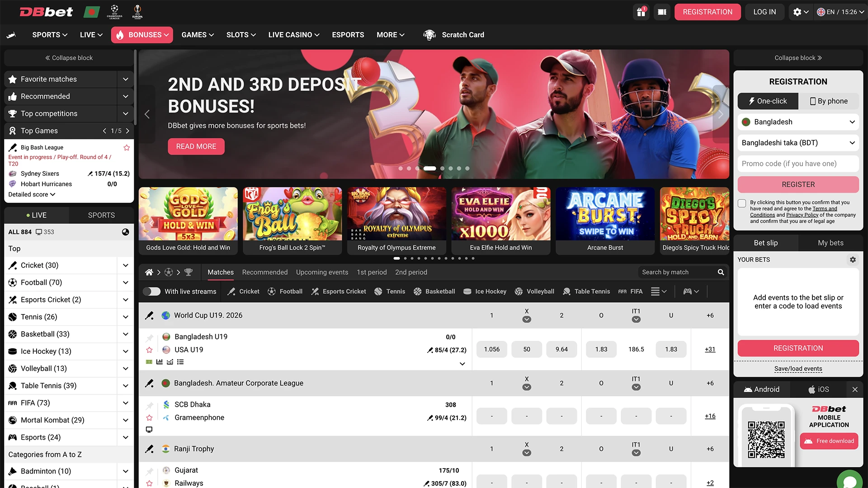Open the bar chart statistics icon under the match
The height and width of the screenshot is (488, 868).
click(x=160, y=361)
